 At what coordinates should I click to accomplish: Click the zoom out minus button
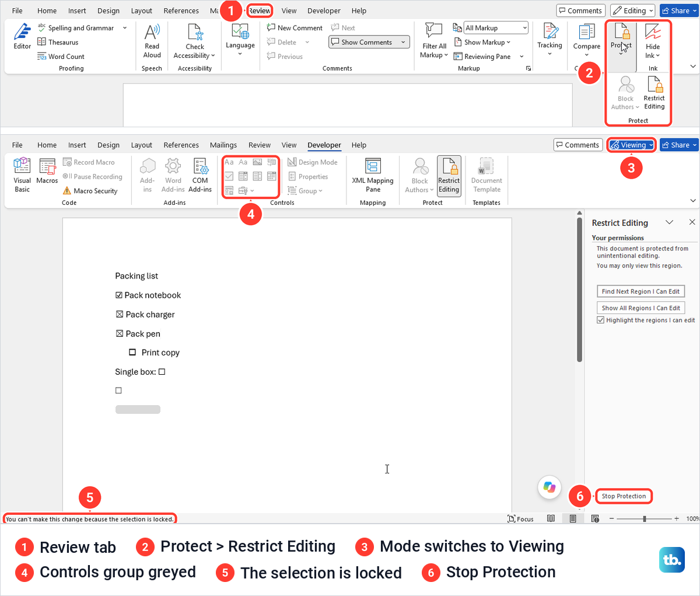(611, 518)
